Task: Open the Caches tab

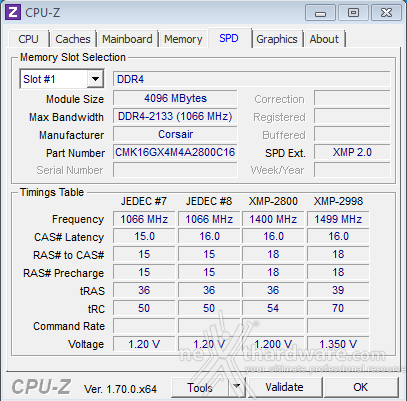Action: coord(73,39)
